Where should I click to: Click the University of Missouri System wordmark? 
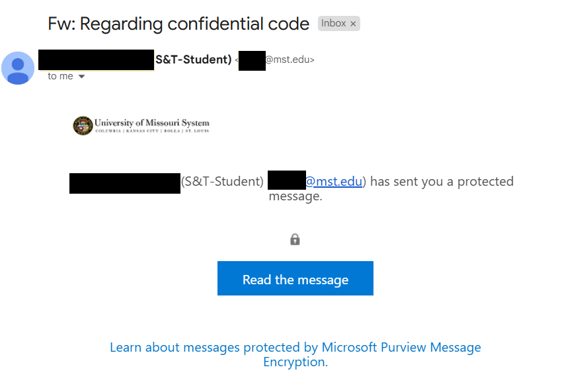pos(152,123)
